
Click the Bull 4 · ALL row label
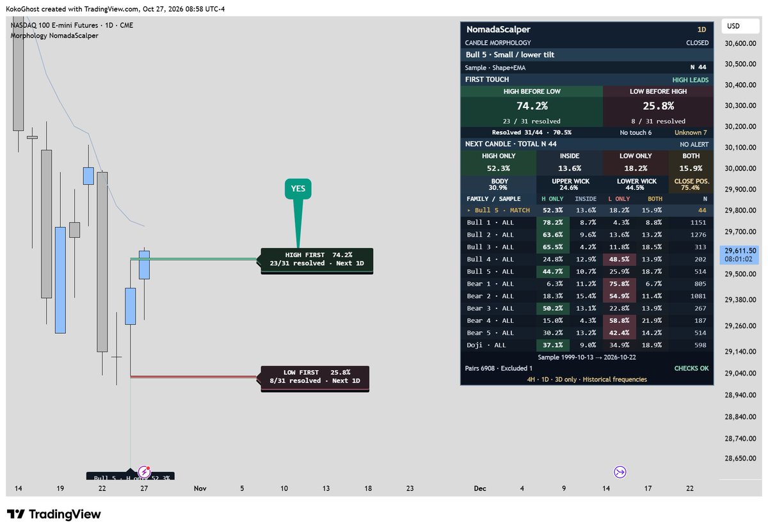click(x=490, y=259)
